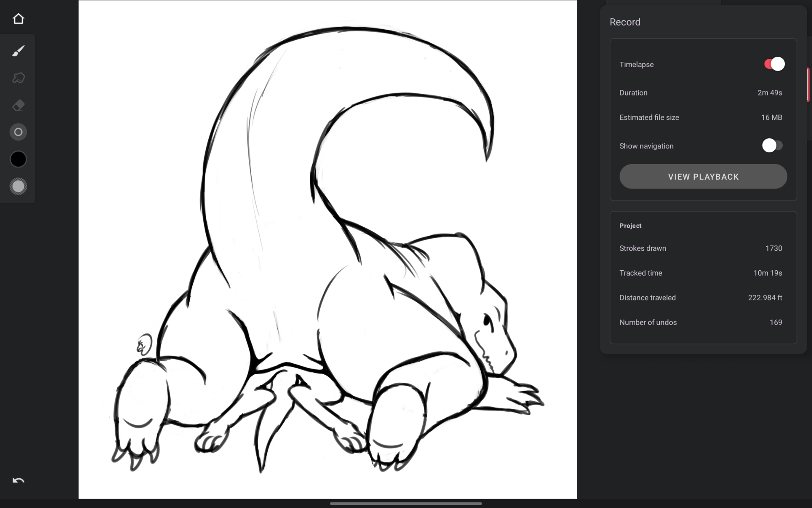Tap the Estimated file size row

(x=700, y=117)
